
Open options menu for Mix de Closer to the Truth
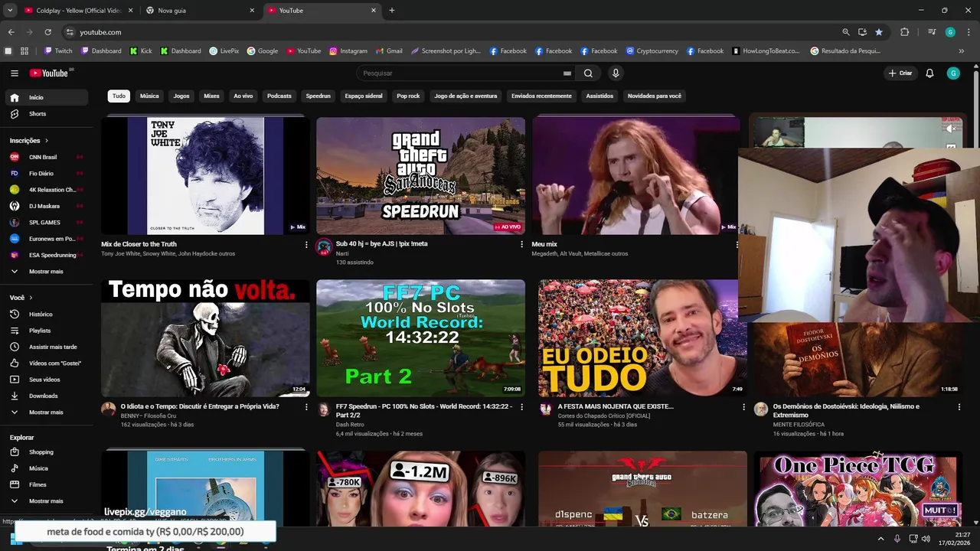[x=306, y=245]
